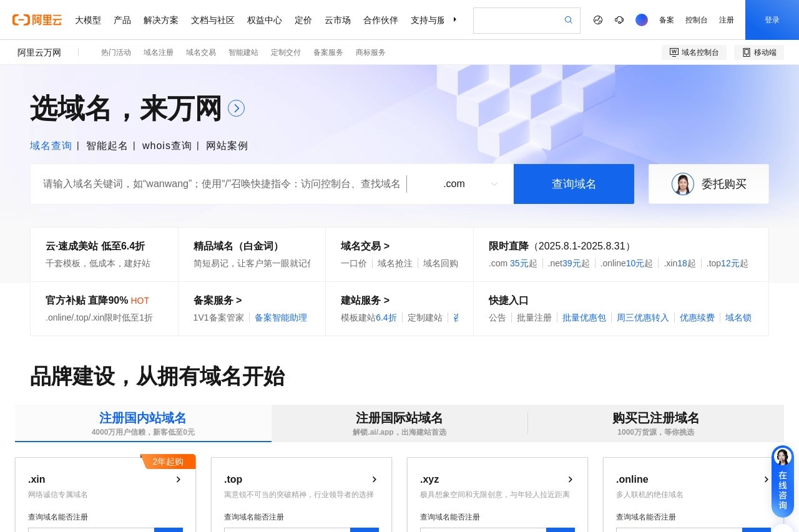
Task: Click the search magnifier icon
Action: (568, 20)
